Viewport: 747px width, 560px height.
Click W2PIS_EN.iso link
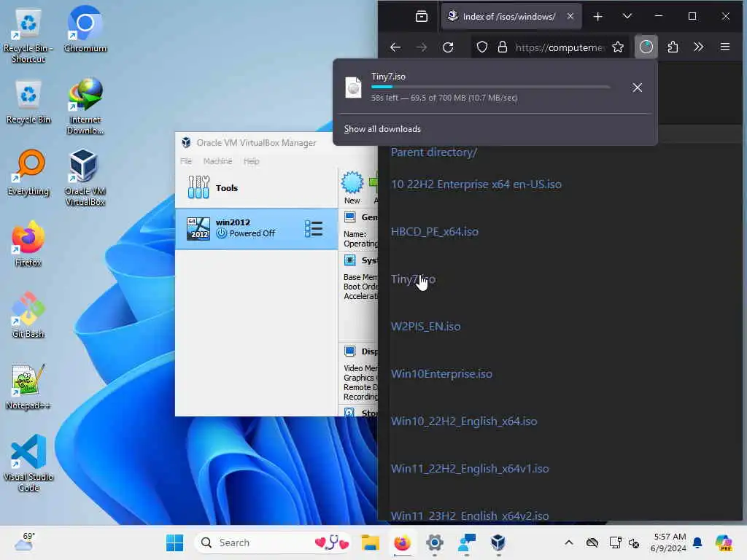coord(425,327)
